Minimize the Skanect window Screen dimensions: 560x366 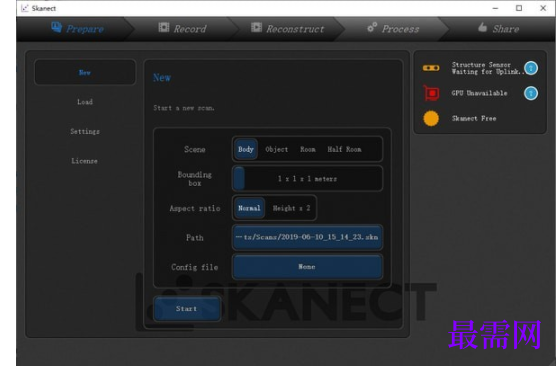[495, 8]
